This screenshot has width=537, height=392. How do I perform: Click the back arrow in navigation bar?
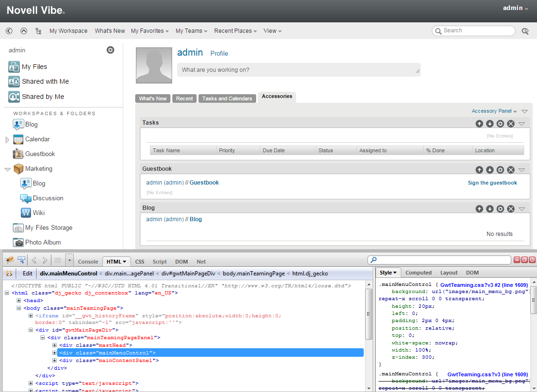click(9, 31)
